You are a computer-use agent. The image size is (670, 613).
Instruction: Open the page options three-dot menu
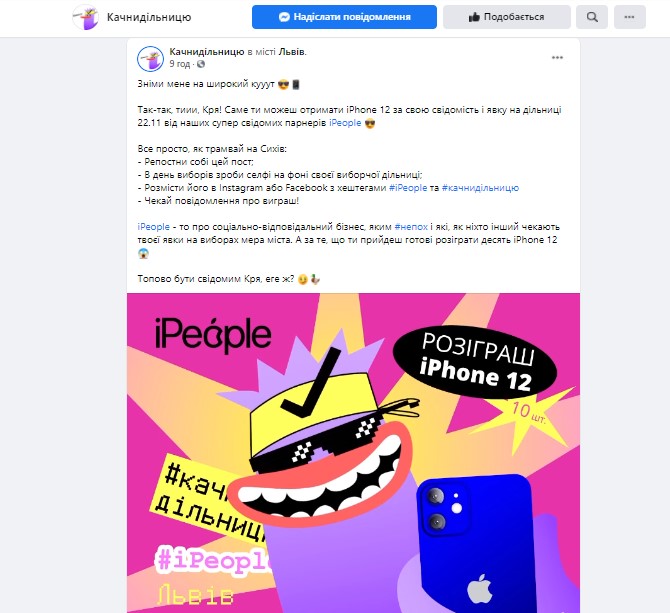click(x=629, y=17)
